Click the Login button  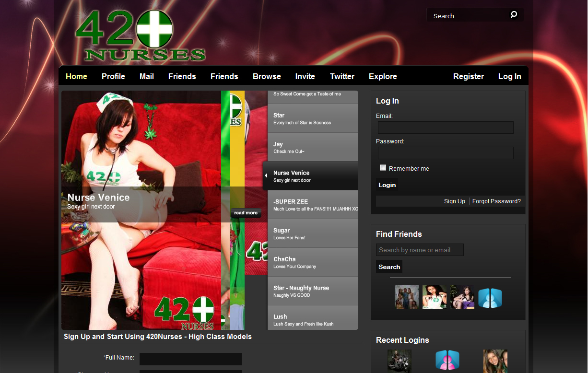(387, 185)
